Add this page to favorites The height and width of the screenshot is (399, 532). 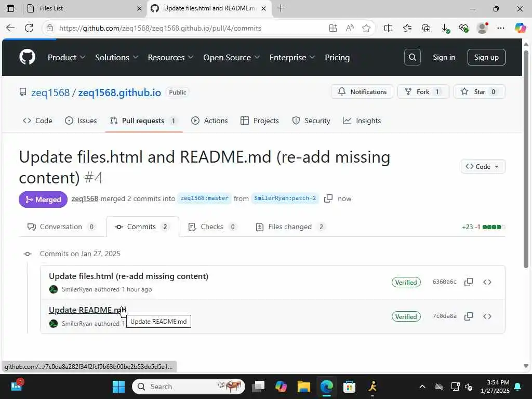[x=366, y=28]
